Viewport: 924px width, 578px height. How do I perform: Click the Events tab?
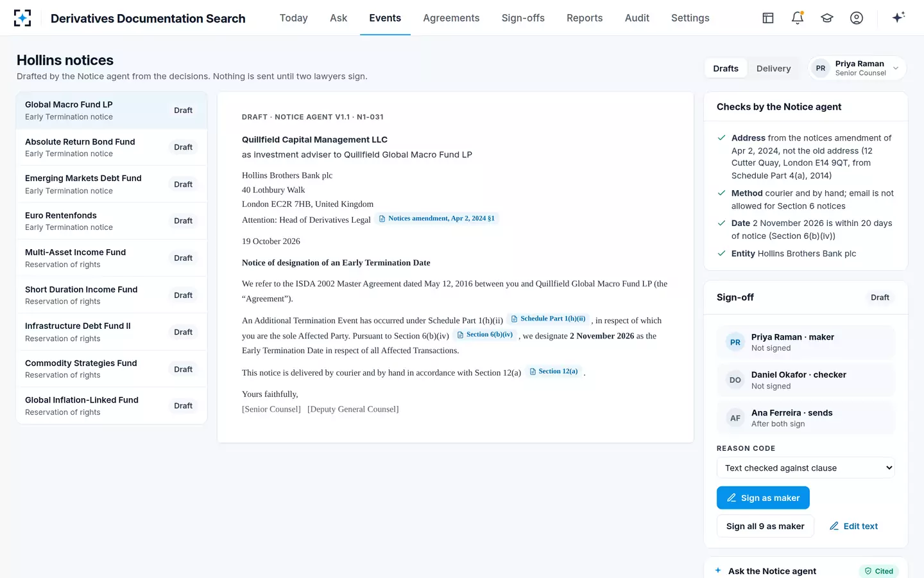coord(385,18)
